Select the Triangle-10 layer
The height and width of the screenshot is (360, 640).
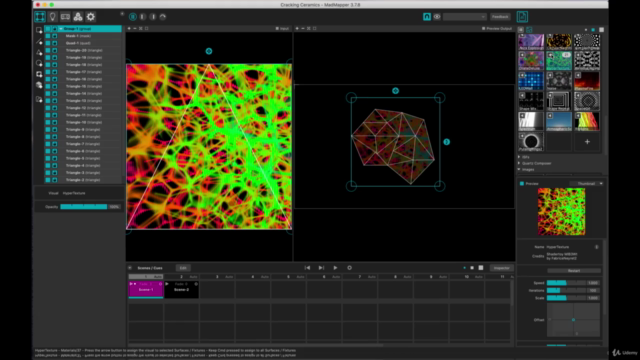click(x=84, y=122)
